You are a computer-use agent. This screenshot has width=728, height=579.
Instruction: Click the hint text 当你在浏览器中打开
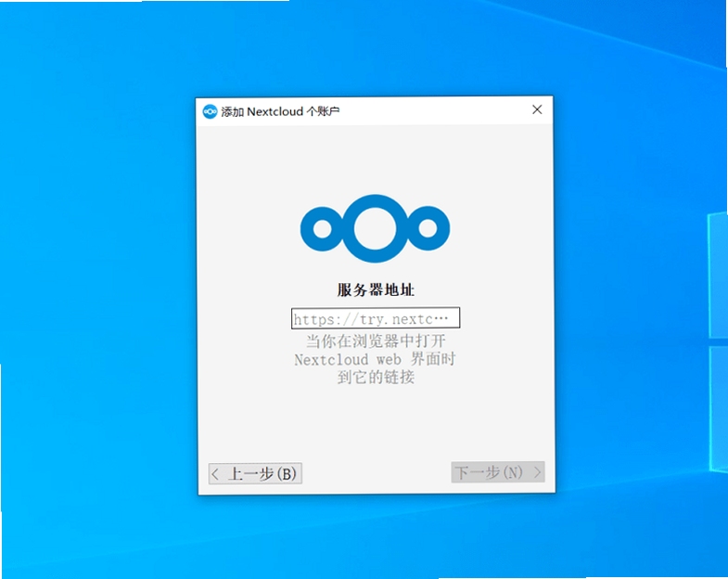[376, 341]
